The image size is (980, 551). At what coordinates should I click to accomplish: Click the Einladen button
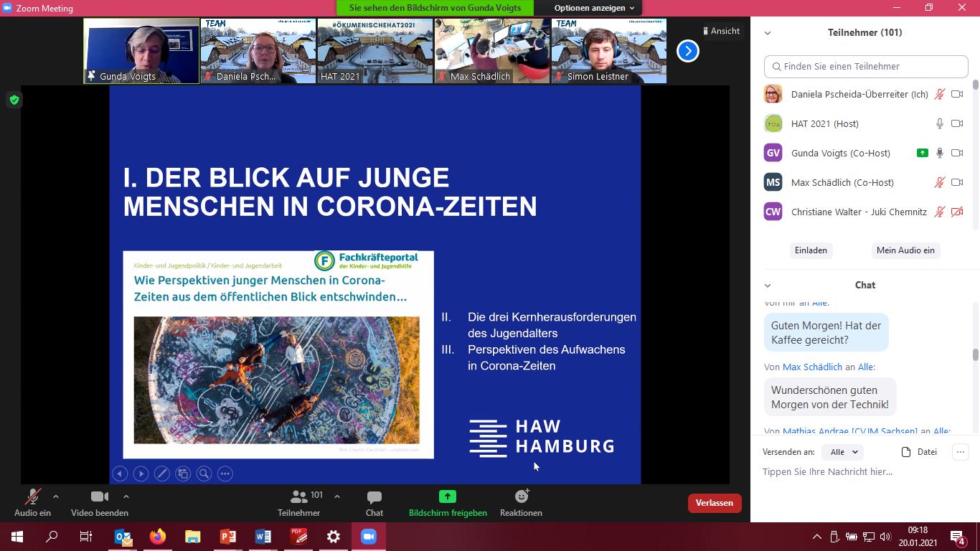click(x=811, y=250)
